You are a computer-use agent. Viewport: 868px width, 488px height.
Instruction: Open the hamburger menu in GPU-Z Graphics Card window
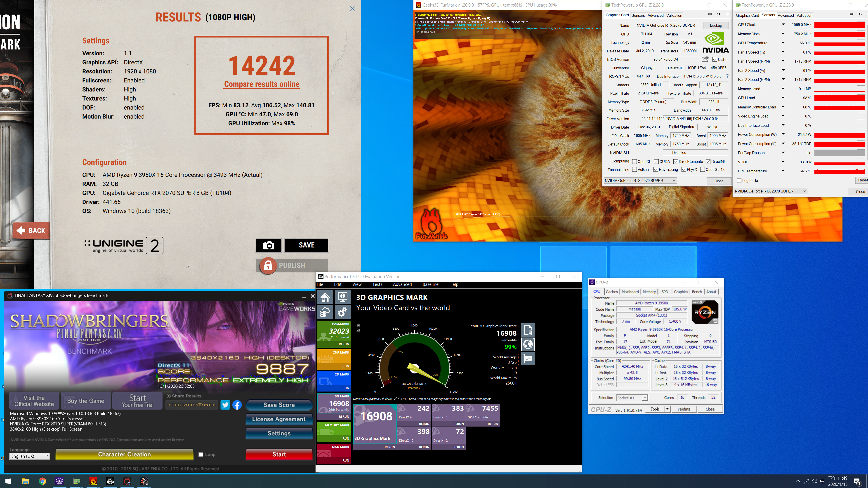[727, 14]
